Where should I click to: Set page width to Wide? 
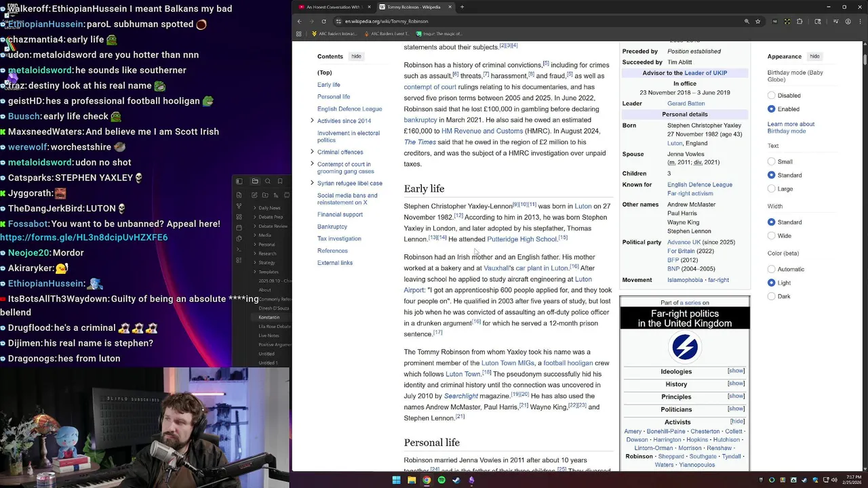(x=771, y=236)
